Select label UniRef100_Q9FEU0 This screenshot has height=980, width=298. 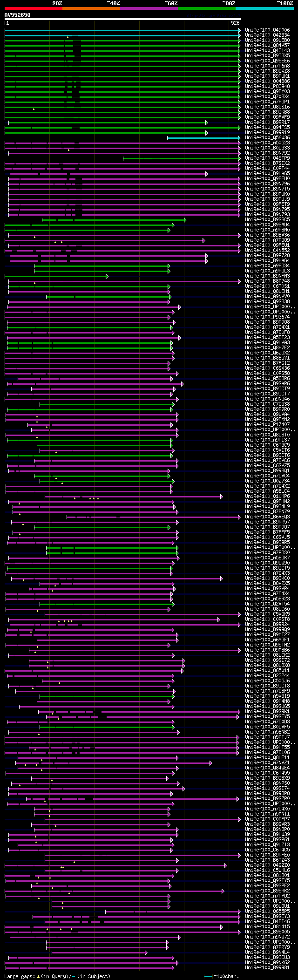[267, 179]
